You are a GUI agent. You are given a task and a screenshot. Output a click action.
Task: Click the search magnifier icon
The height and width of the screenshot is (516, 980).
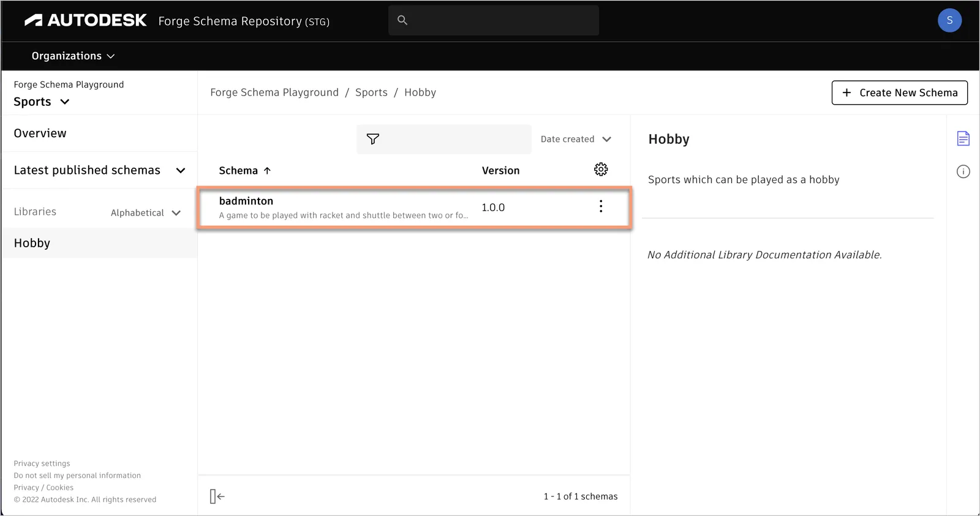point(402,20)
